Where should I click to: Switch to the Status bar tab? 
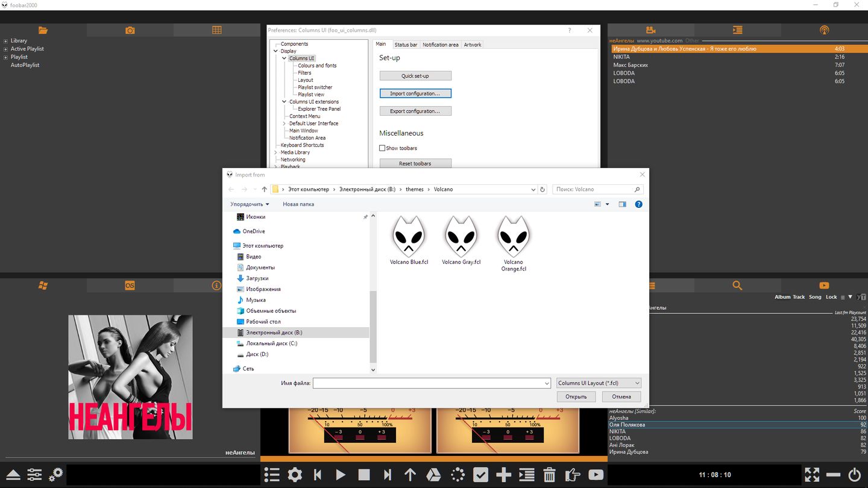[406, 45]
